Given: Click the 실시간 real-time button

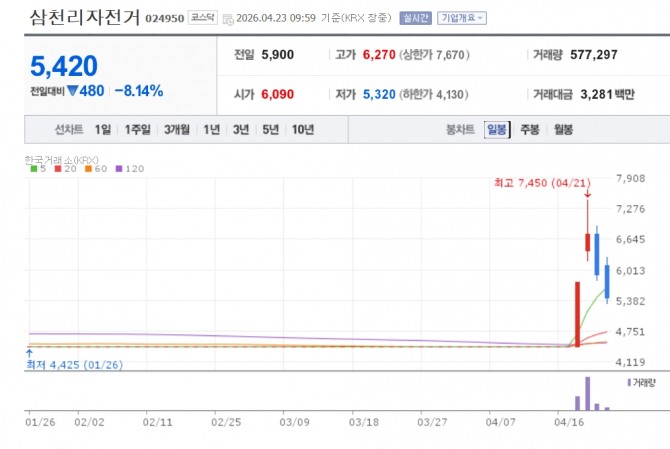Looking at the screenshot, I should click(415, 18).
